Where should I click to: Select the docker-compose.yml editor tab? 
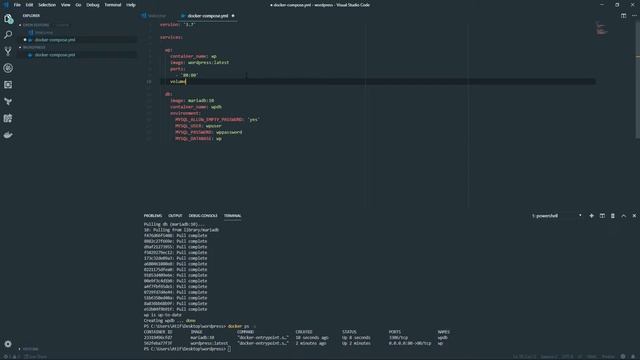click(208, 16)
